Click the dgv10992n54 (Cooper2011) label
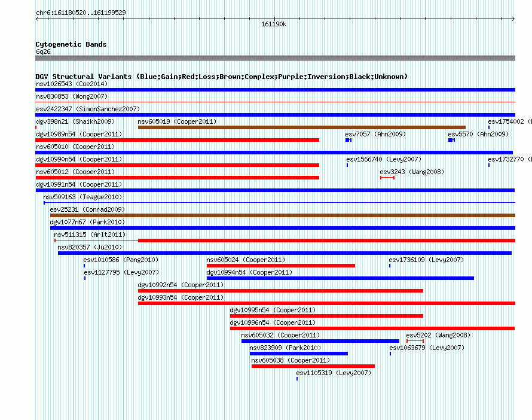 click(x=181, y=285)
